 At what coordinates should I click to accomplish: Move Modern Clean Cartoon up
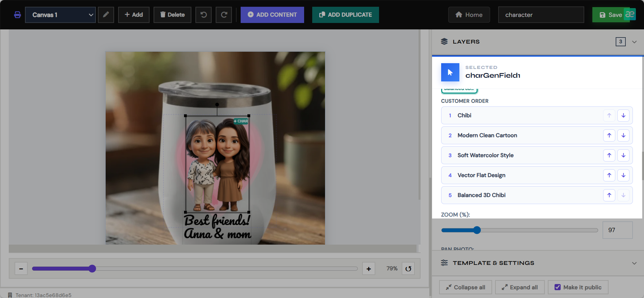coord(609,135)
